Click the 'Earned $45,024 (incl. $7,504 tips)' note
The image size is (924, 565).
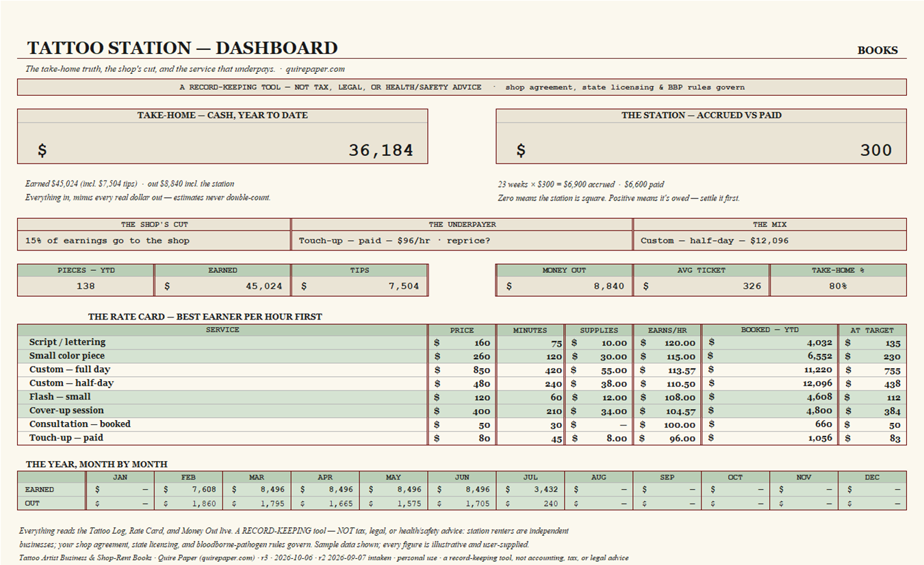click(x=83, y=183)
